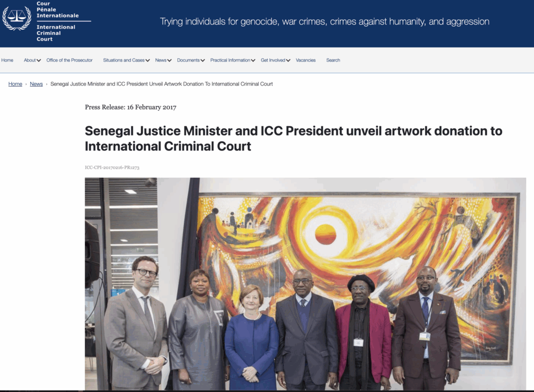Open the artwork unveiling press photo

pos(306,284)
